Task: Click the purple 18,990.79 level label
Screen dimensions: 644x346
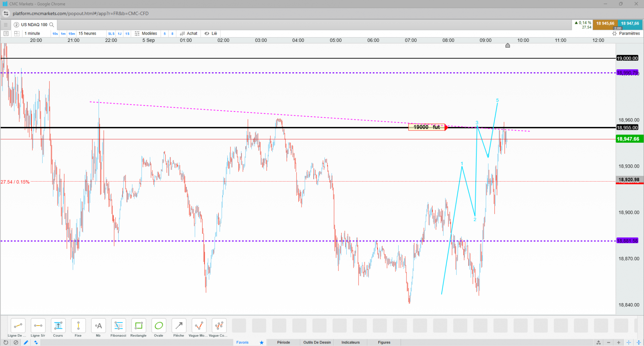Action: point(628,73)
